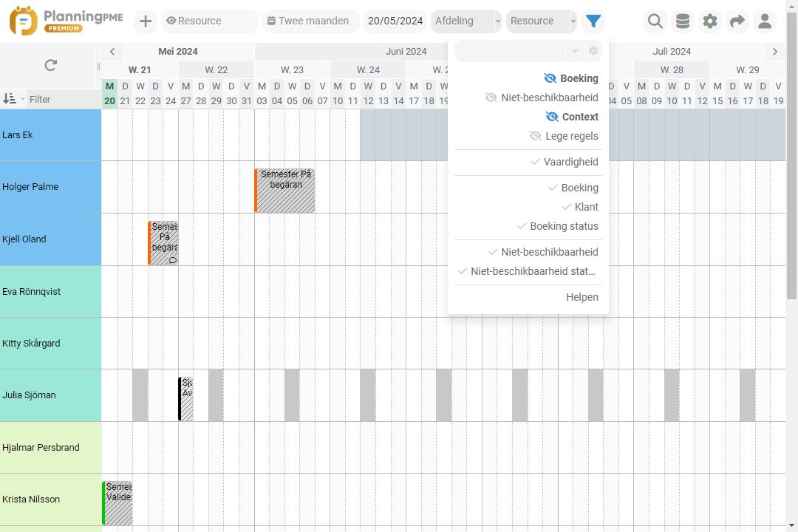Click week header W. 29
Screen dimensions: 798x532
(x=748, y=69)
